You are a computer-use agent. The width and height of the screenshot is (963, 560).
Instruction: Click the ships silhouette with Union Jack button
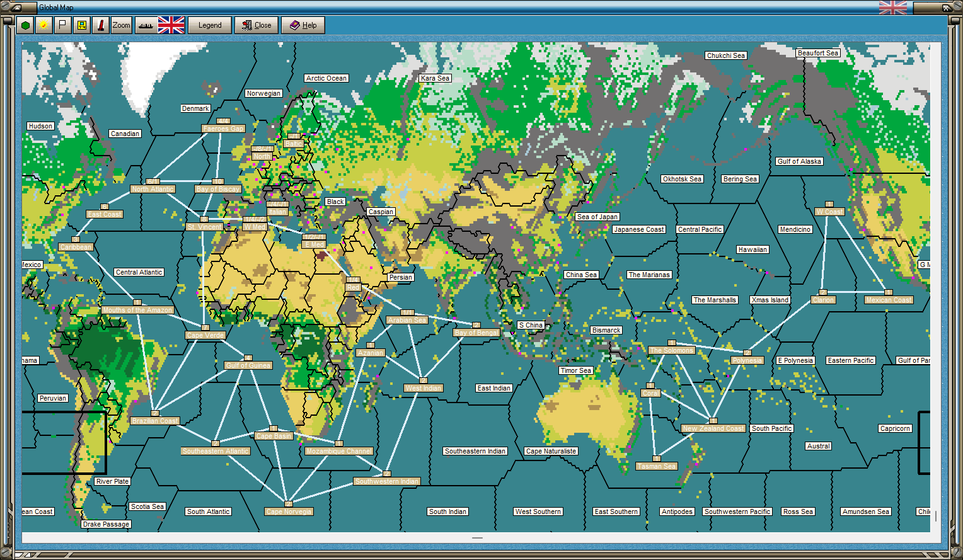click(x=160, y=25)
